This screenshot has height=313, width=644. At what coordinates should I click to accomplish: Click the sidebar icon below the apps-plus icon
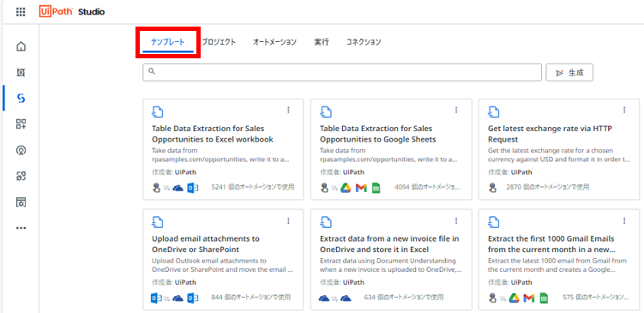pos(21,150)
